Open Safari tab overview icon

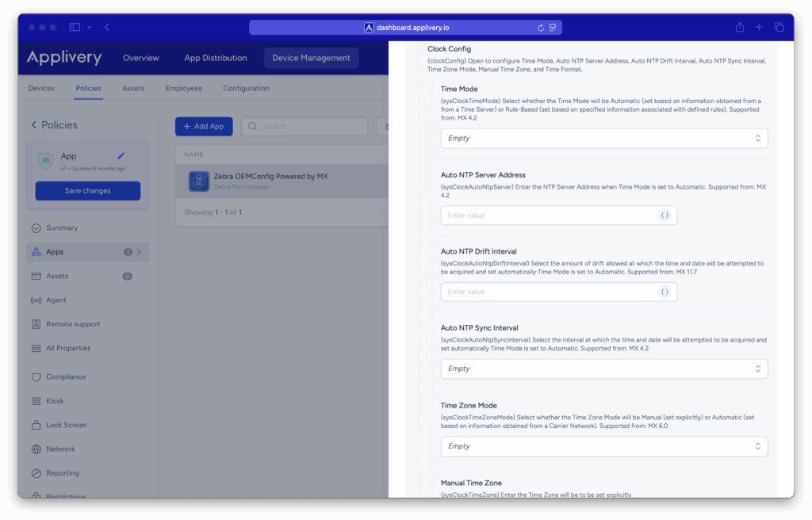[x=779, y=27]
